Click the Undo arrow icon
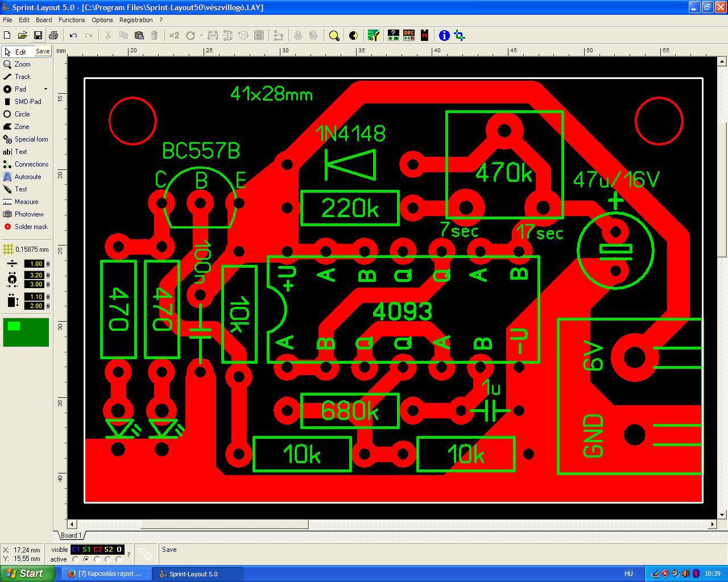 [73, 35]
